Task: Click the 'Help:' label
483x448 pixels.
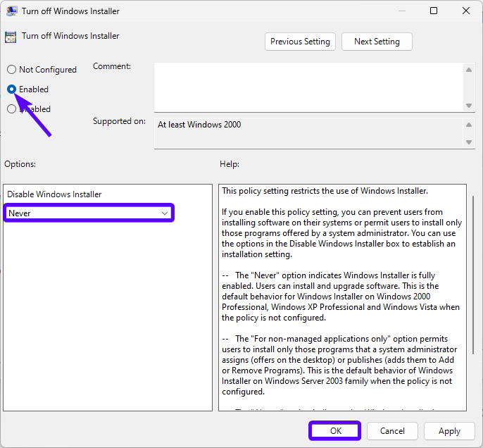Action: [230, 164]
